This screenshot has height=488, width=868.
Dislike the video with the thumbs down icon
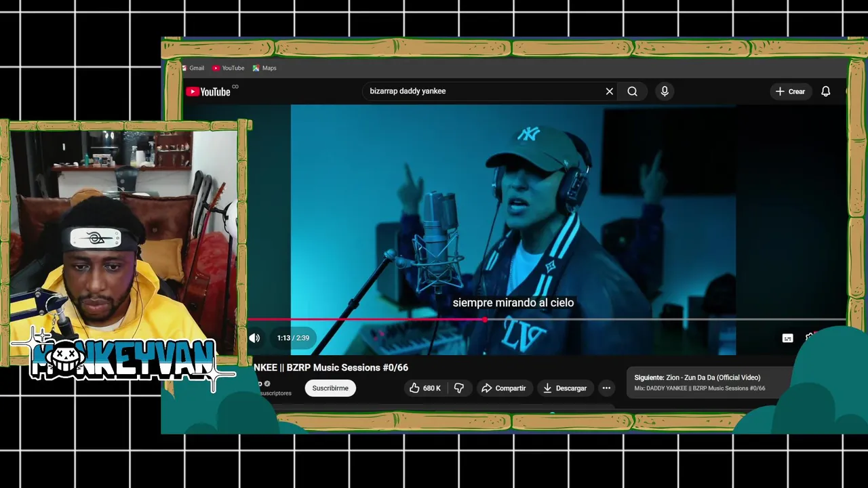click(x=459, y=388)
